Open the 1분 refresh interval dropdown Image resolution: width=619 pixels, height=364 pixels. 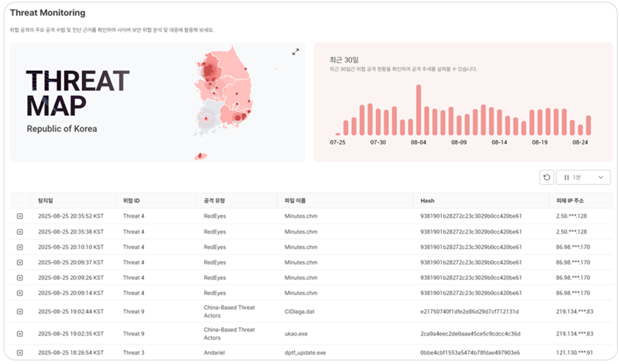pyautogui.click(x=583, y=178)
